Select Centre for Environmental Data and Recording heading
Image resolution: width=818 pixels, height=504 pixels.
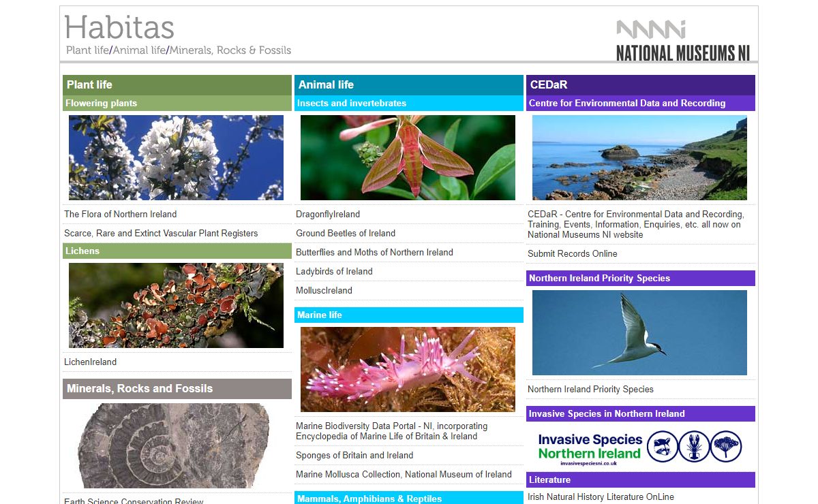641,104
